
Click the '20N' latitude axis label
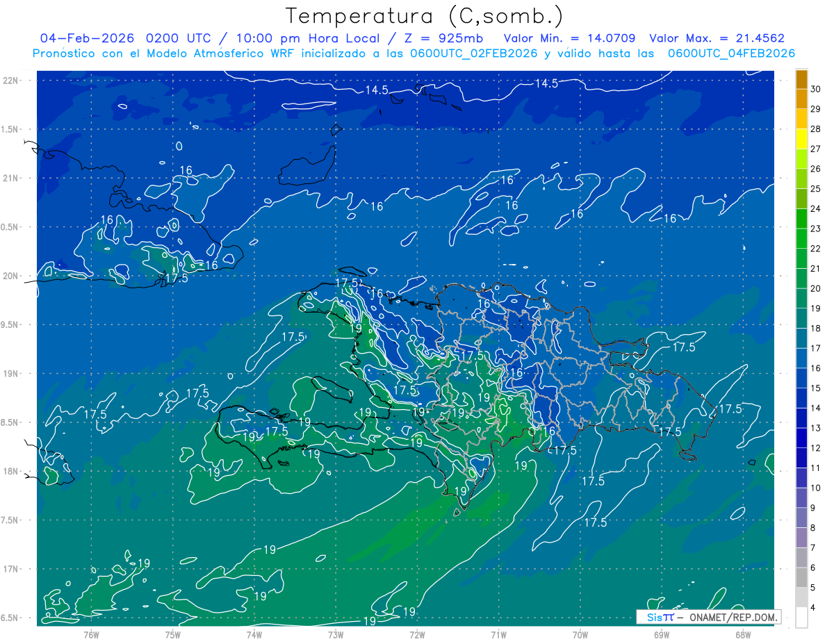tap(10, 276)
